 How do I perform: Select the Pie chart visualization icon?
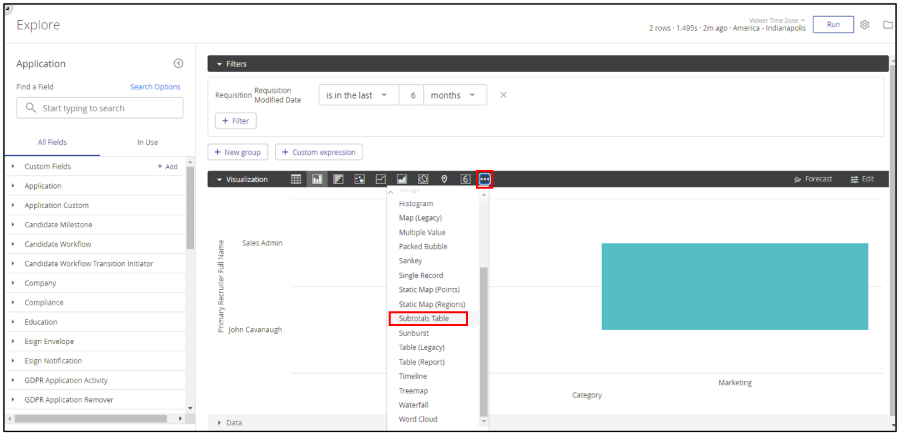coord(423,179)
